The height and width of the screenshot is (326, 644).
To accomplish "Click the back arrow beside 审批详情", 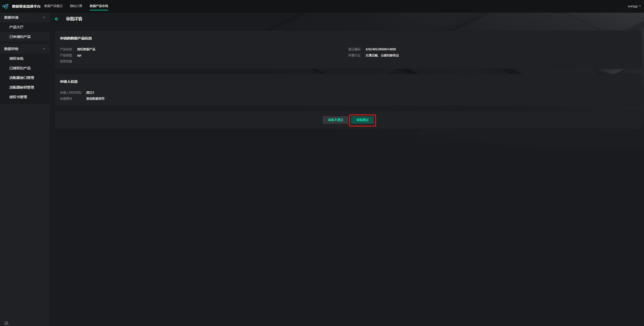I will [57, 19].
